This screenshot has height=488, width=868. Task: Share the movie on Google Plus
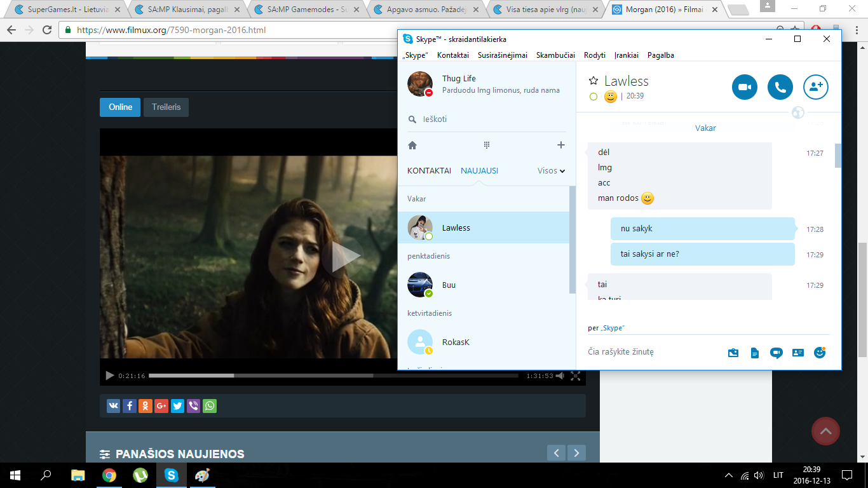point(161,405)
